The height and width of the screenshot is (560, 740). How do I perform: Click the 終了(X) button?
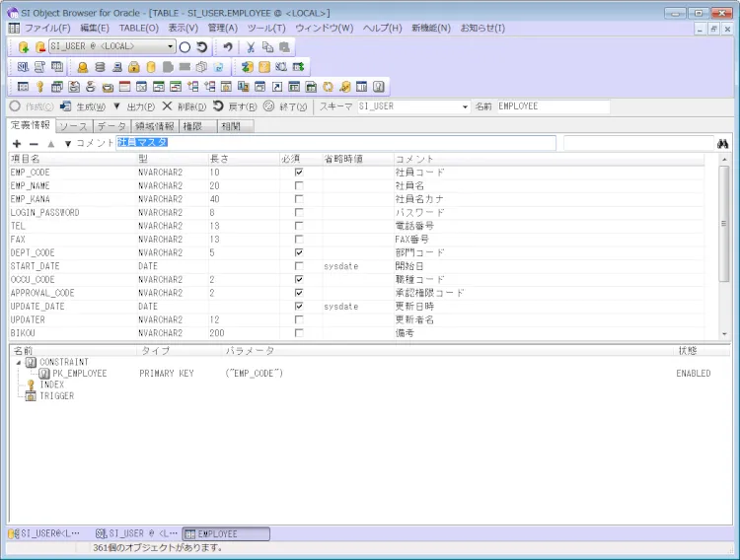point(285,106)
